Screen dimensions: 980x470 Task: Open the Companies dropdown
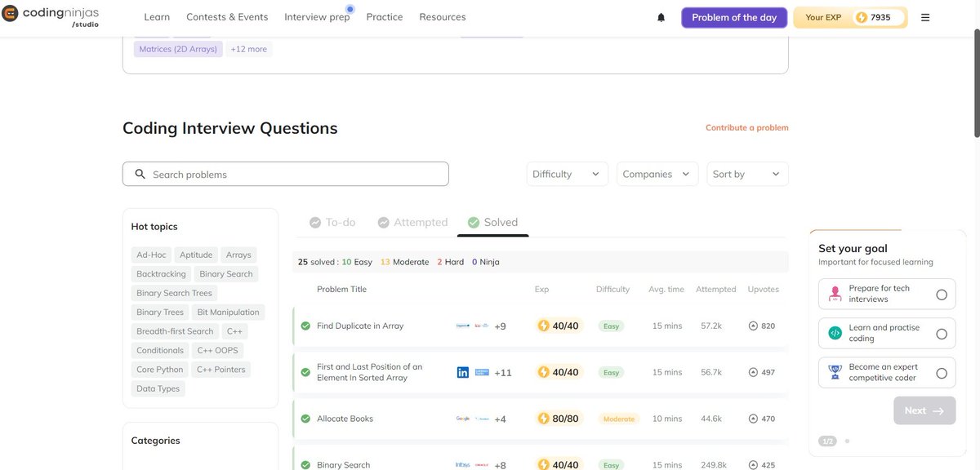657,174
